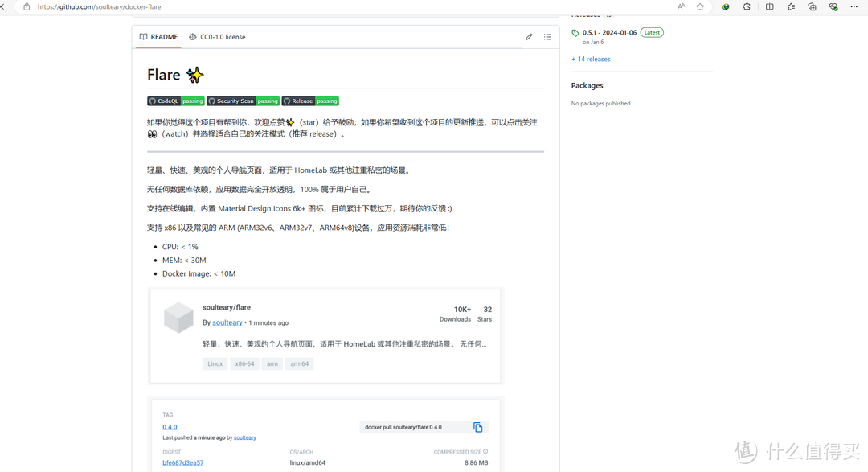Select the README tab
Viewport: 868px width, 472px height.
click(158, 36)
